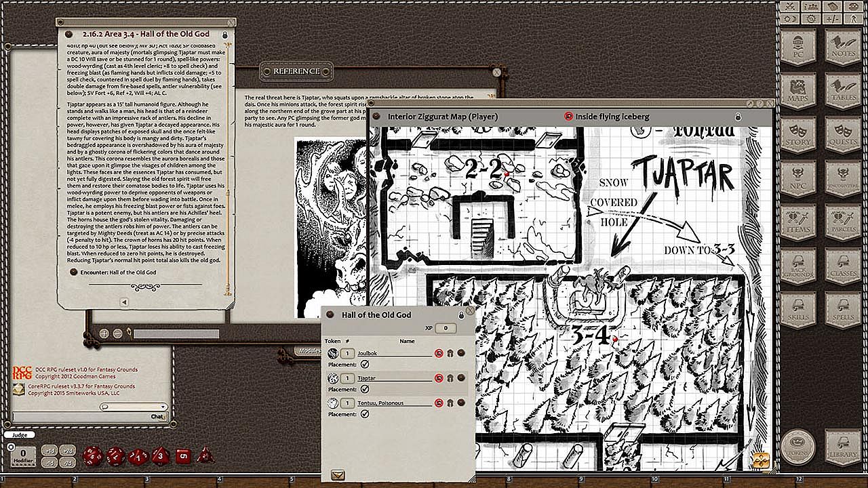The image size is (868, 488).
Task: Click the -2d dice modifier button
Action: pyautogui.click(x=68, y=462)
